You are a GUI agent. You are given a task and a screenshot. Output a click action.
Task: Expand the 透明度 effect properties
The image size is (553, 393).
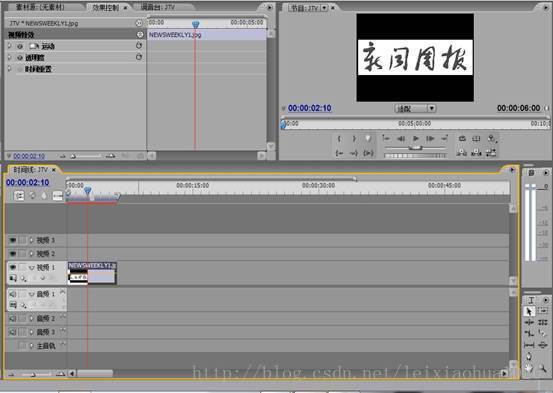click(10, 57)
